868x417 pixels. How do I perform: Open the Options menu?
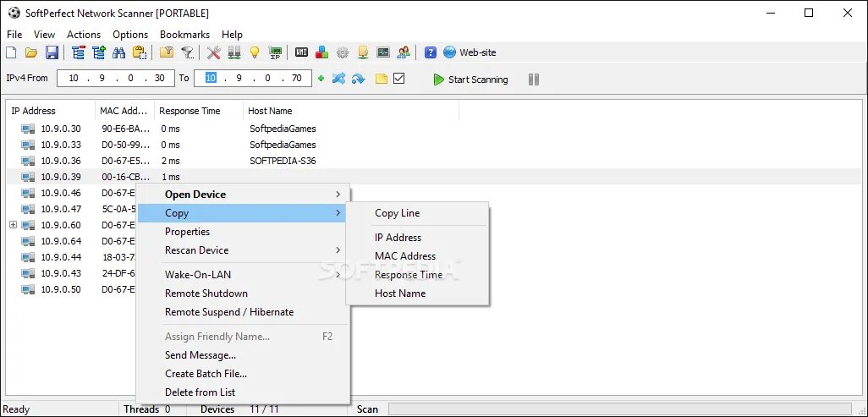pos(130,35)
